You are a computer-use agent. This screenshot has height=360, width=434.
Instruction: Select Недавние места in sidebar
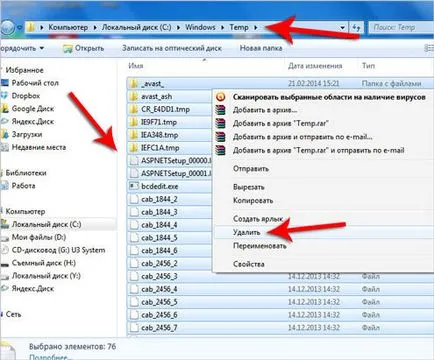[x=39, y=147]
